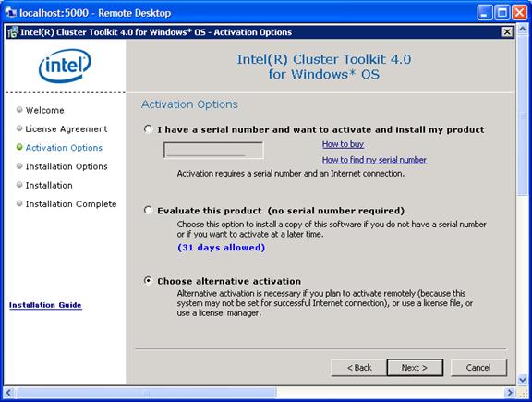Click the scroll down arrow of vertical scrollbar
532x402 pixels.
click(523, 379)
